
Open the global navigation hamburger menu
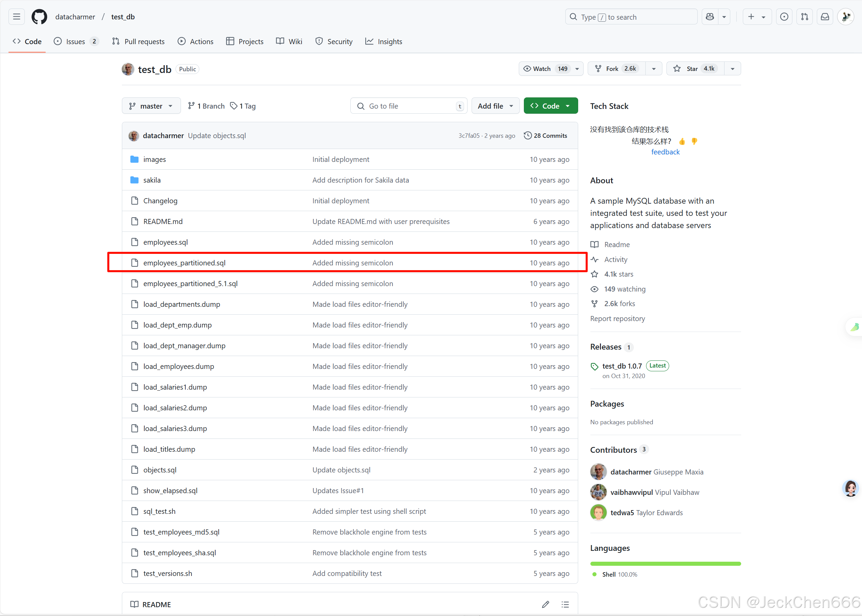[x=16, y=16]
